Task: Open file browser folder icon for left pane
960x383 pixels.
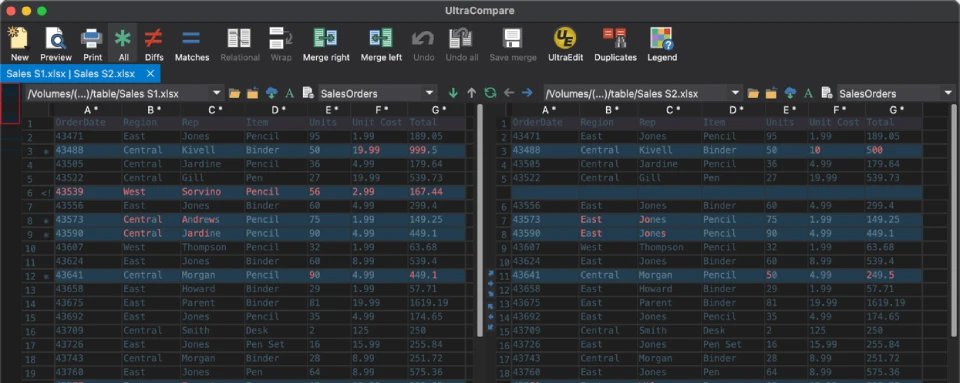Action: click(x=234, y=93)
